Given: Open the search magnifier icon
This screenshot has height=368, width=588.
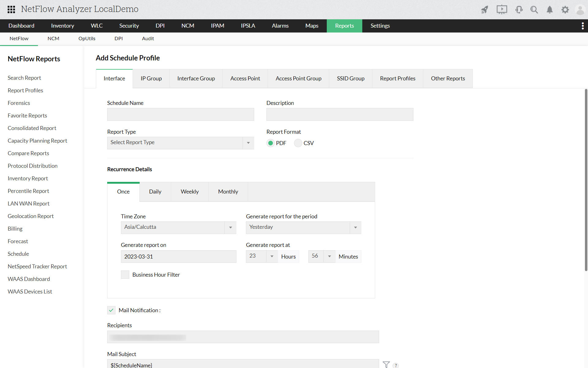Looking at the screenshot, I should pos(534,10).
